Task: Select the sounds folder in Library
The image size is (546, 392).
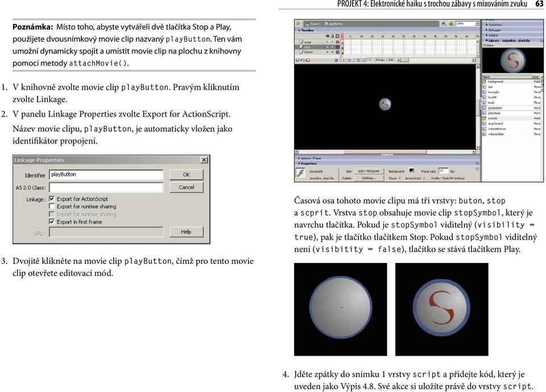Action: coord(512,118)
